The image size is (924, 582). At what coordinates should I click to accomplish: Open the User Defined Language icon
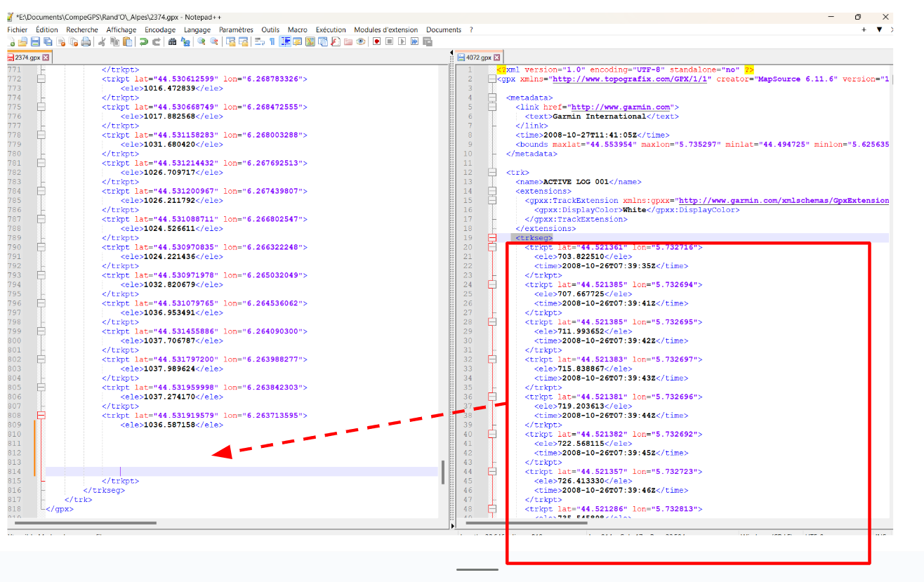pyautogui.click(x=296, y=41)
